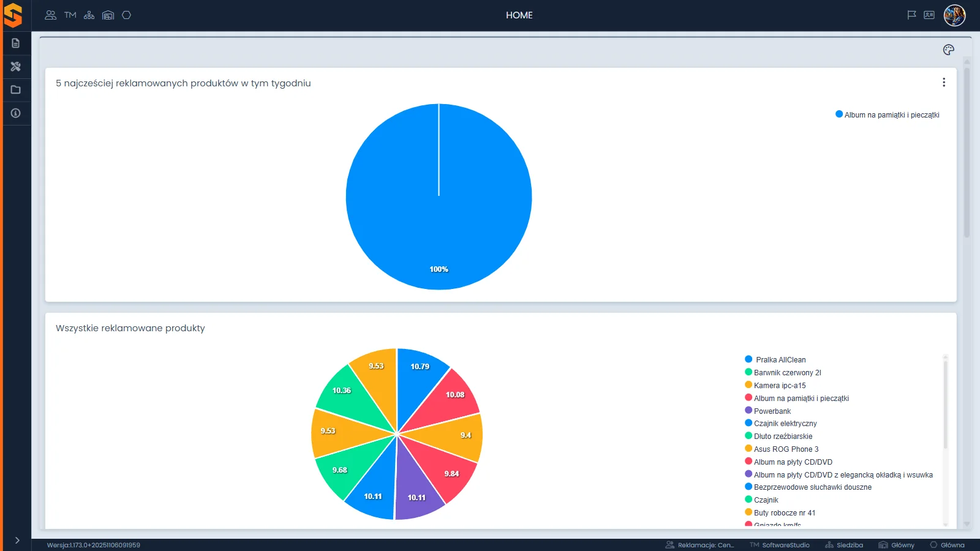
Task: Click the SoftwareStudio logo icon
Action: point(13,15)
